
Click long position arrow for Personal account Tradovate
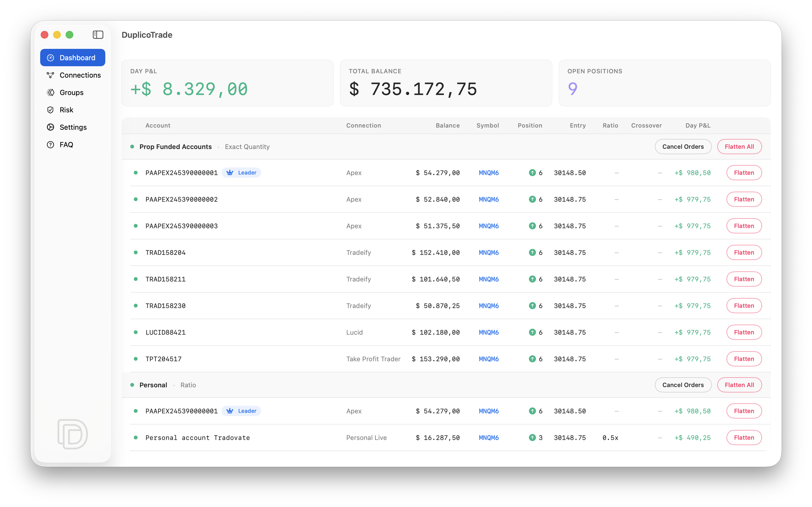pos(532,438)
